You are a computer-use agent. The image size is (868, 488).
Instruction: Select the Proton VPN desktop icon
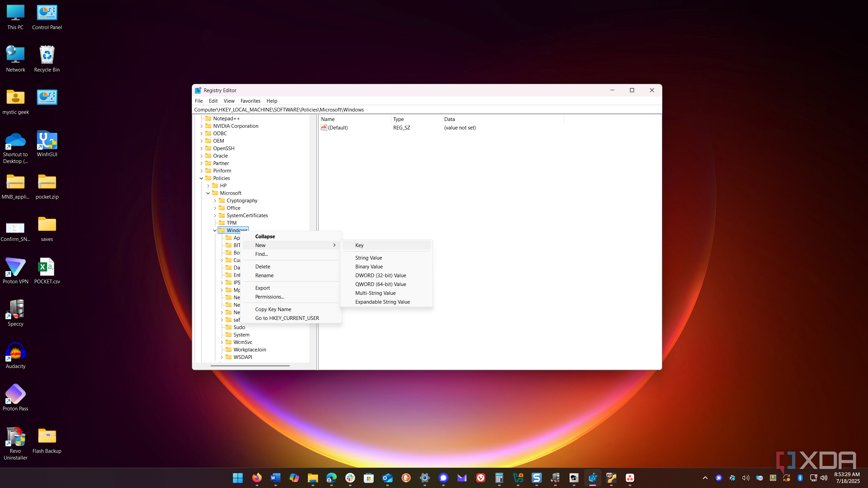tap(15, 271)
